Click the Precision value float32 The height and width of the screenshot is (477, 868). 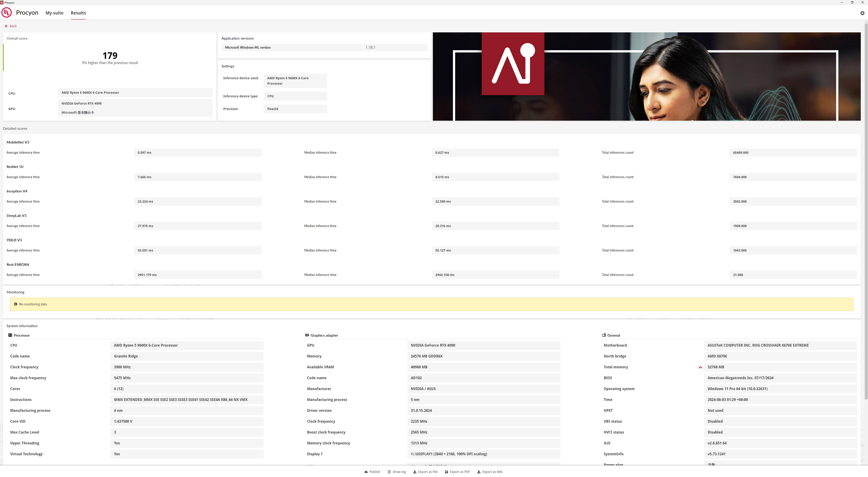(x=295, y=109)
